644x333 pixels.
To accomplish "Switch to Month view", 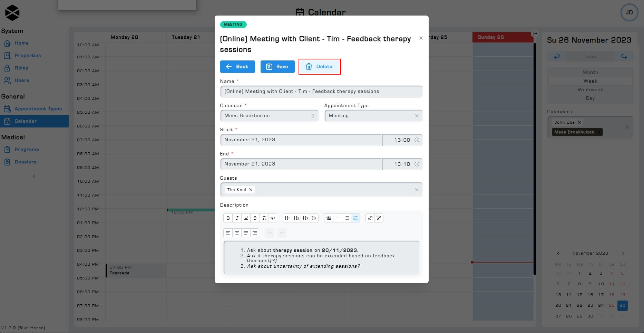I will tap(590, 72).
